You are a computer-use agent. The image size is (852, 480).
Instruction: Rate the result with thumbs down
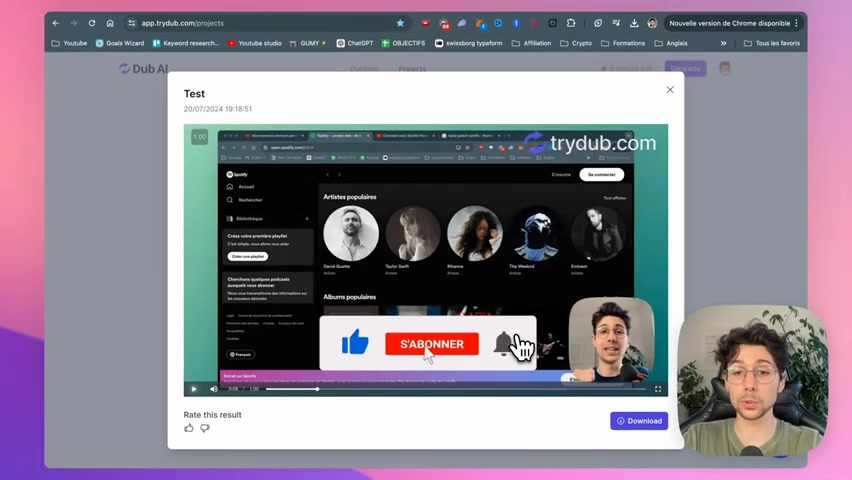click(x=205, y=428)
